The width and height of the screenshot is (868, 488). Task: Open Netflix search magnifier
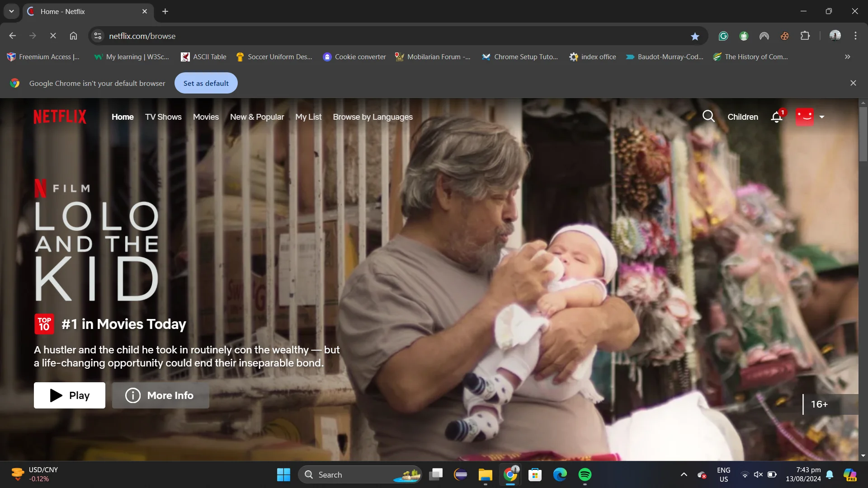pos(708,117)
